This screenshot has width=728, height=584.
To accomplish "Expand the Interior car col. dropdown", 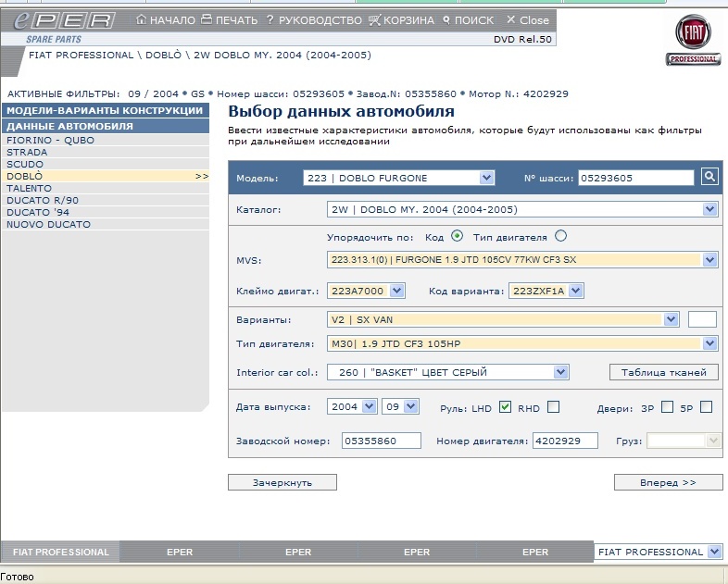I will coord(560,372).
